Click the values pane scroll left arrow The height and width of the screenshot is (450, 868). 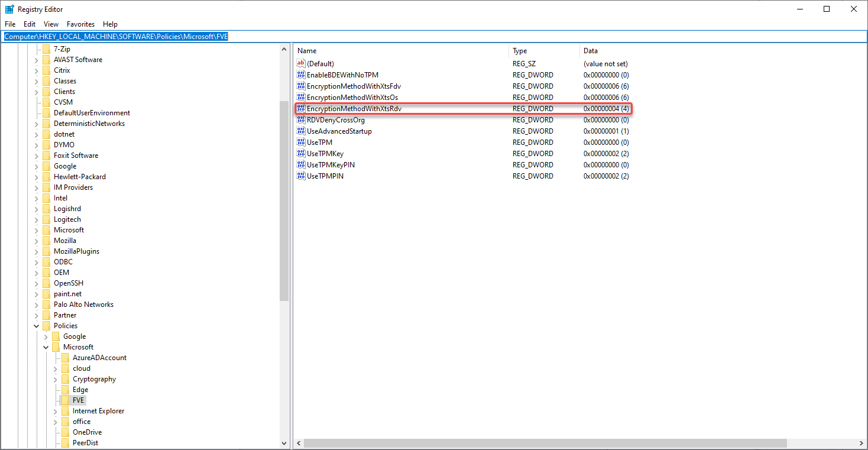299,443
